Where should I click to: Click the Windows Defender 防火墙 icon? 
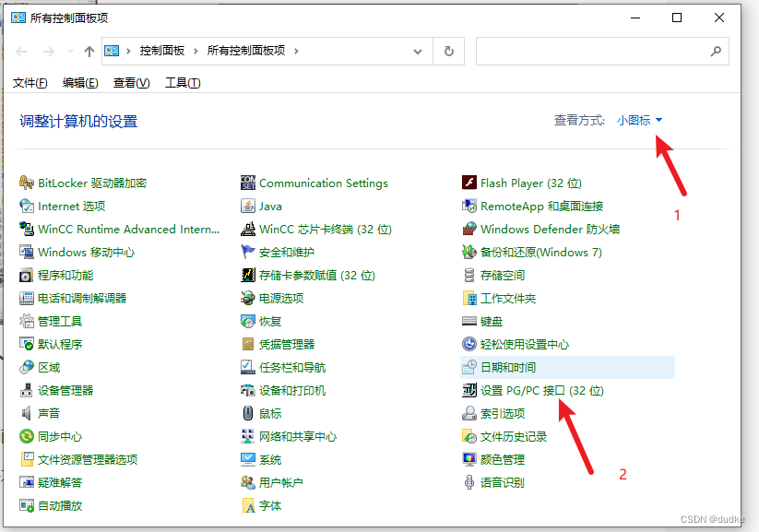[x=469, y=229]
